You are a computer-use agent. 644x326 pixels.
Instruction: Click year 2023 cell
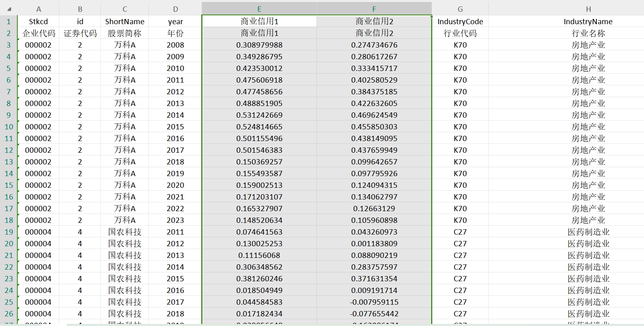175,220
